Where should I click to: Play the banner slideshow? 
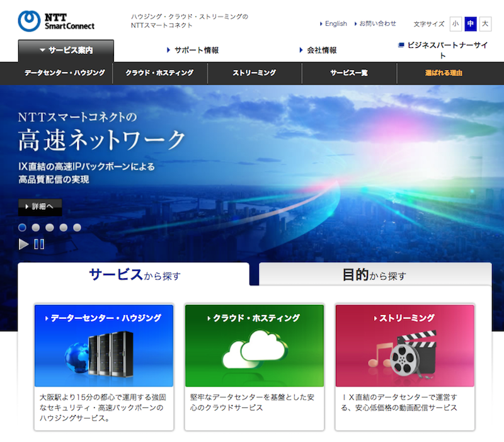point(23,244)
